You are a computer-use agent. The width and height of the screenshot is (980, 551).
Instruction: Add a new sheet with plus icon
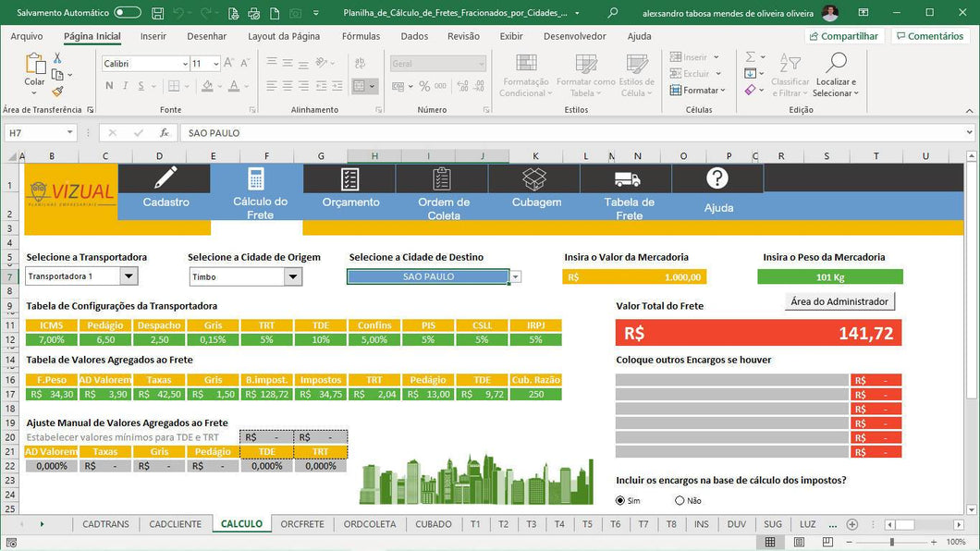851,524
